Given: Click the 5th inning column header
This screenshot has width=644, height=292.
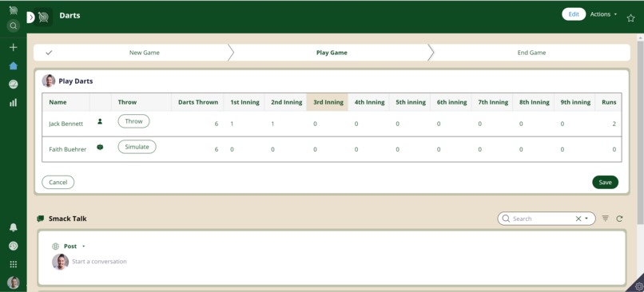Looking at the screenshot, I should click(x=411, y=102).
